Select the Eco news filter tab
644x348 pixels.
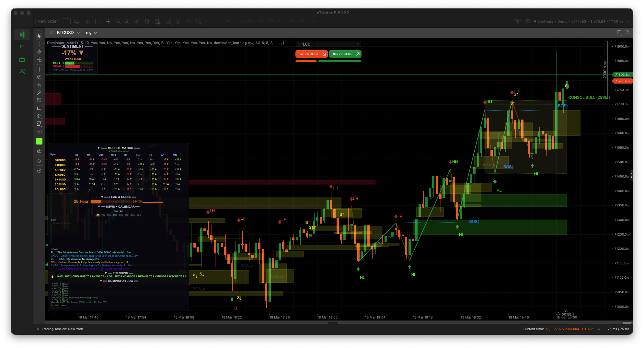[x=139, y=215]
